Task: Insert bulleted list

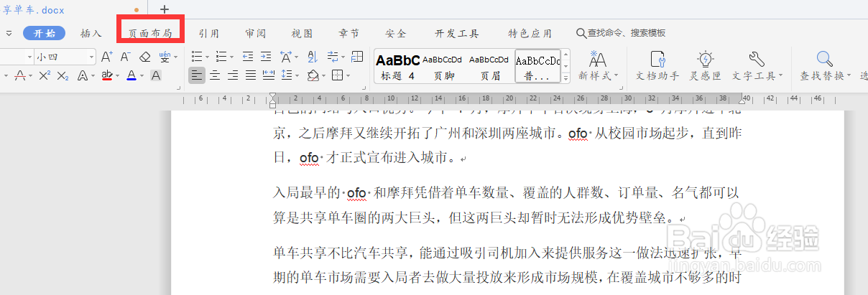Action: 197,57
